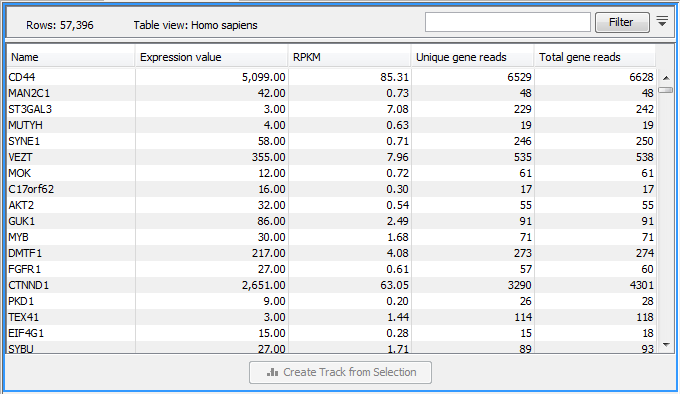Select the CD44 row
The width and height of the screenshot is (680, 394).
(x=331, y=77)
